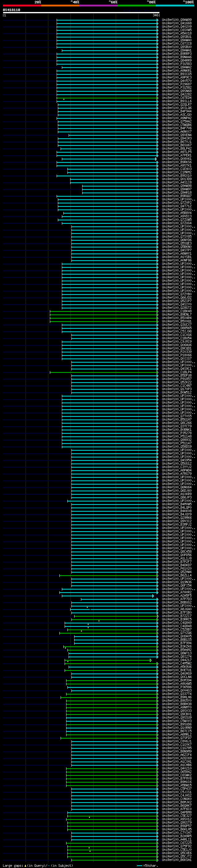
Task: Select the UniRef100_Q170P3 label
Action: tap(176, 389)
